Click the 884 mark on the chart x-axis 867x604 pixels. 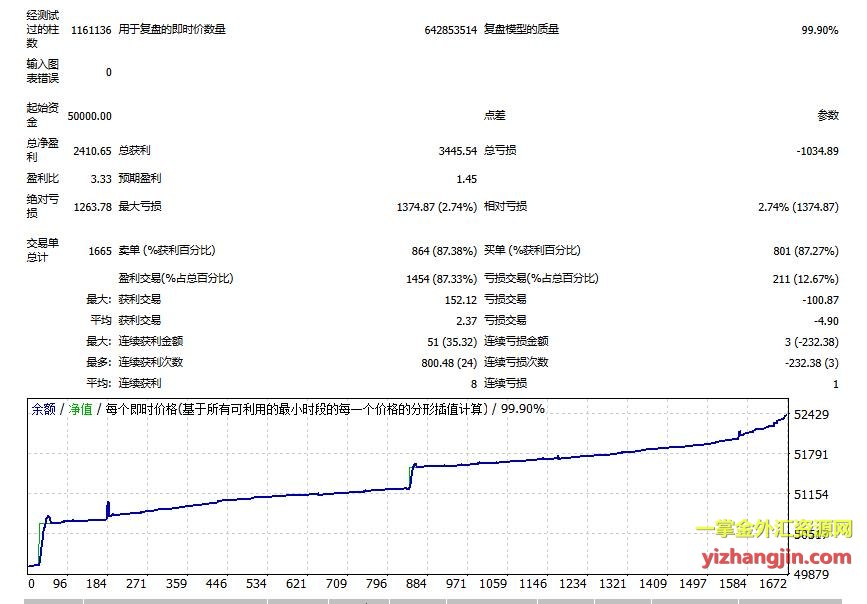click(x=414, y=584)
